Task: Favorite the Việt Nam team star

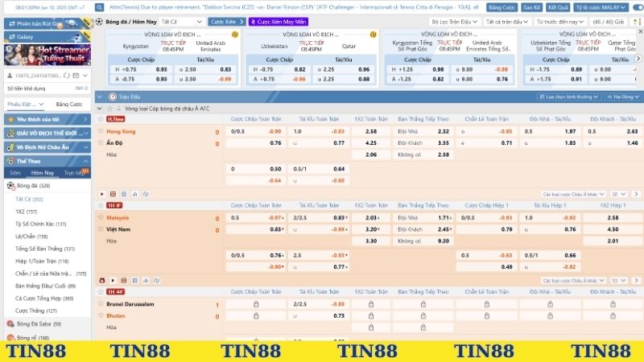Action: [101, 228]
